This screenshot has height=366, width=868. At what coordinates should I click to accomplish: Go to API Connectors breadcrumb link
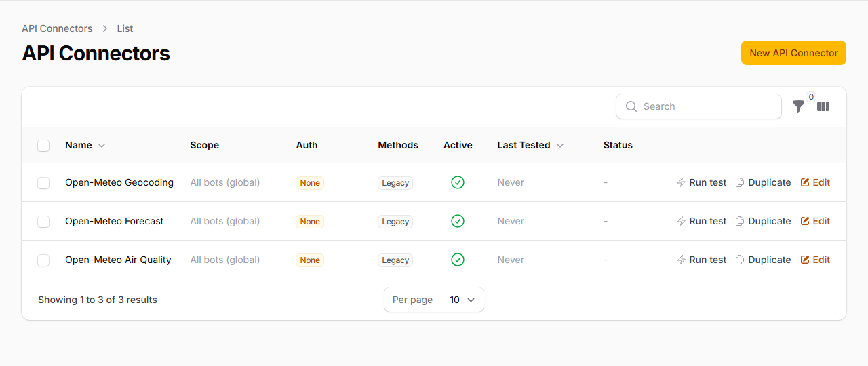[x=57, y=28]
